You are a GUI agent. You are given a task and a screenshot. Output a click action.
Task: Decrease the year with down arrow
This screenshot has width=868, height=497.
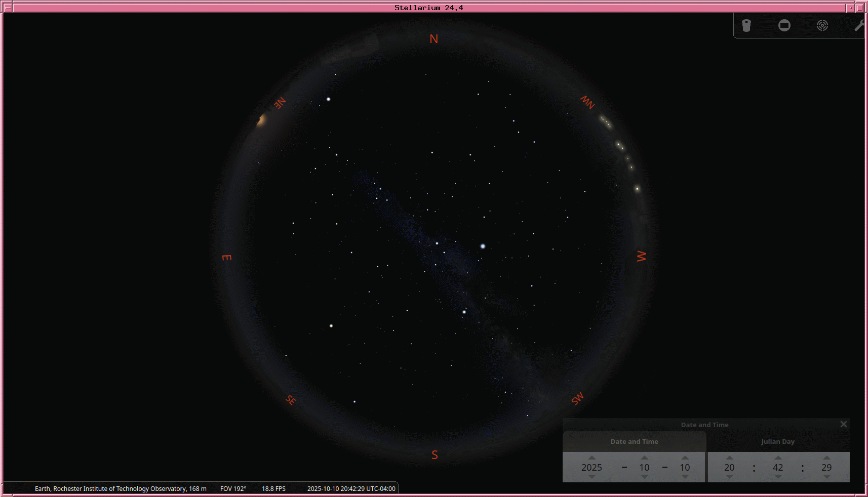tap(591, 477)
